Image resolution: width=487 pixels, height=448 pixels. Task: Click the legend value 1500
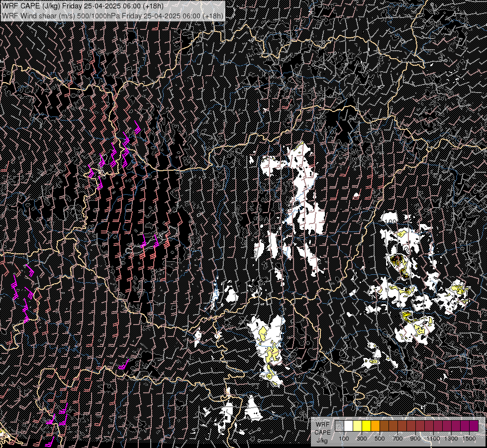(x=469, y=439)
